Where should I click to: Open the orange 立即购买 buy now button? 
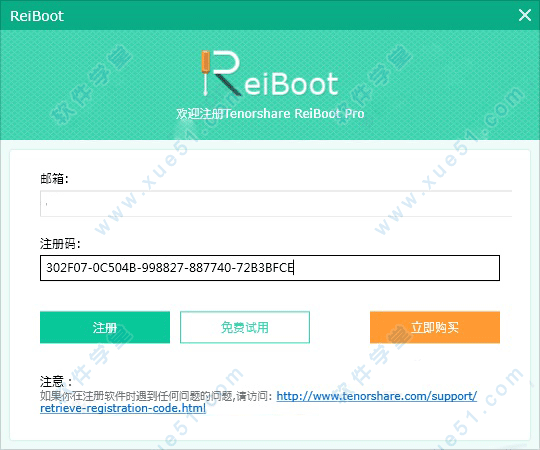tap(435, 327)
